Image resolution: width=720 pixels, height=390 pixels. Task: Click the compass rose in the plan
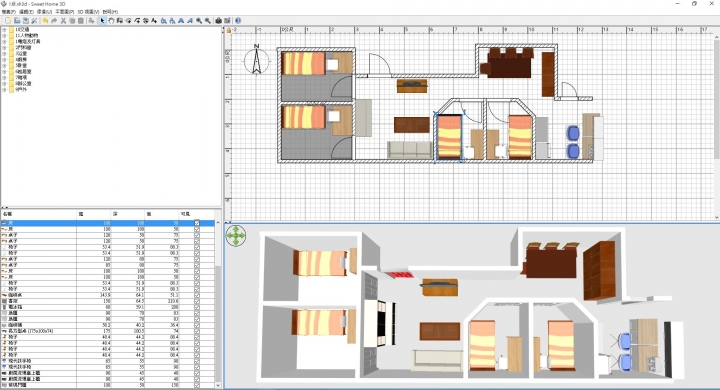pyautogui.click(x=256, y=60)
